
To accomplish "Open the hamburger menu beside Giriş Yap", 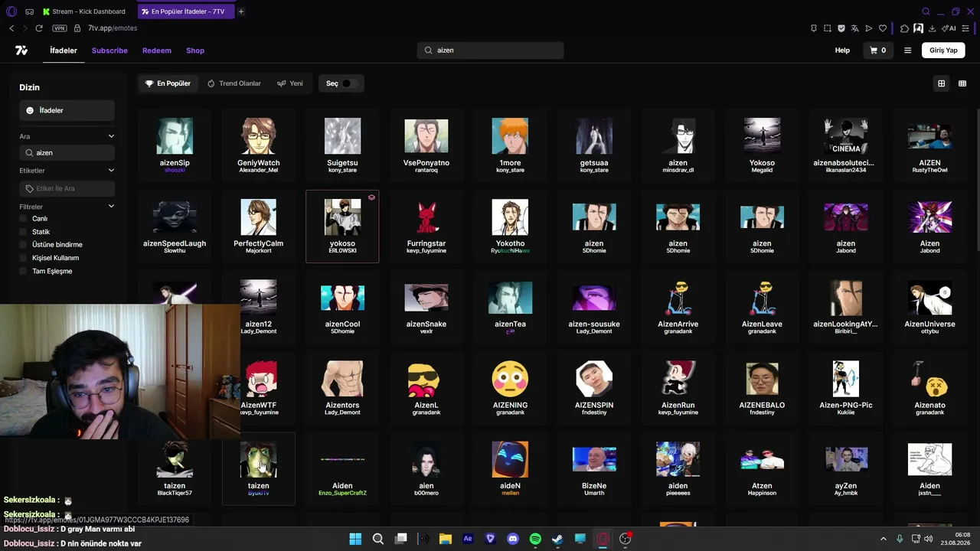I will pyautogui.click(x=907, y=51).
